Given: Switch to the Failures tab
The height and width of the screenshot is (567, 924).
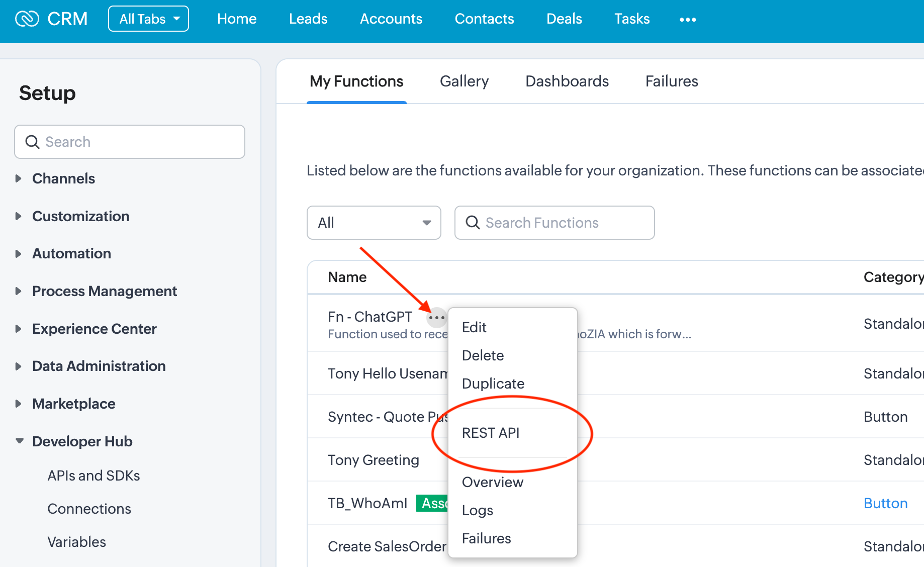Looking at the screenshot, I should click(x=671, y=81).
